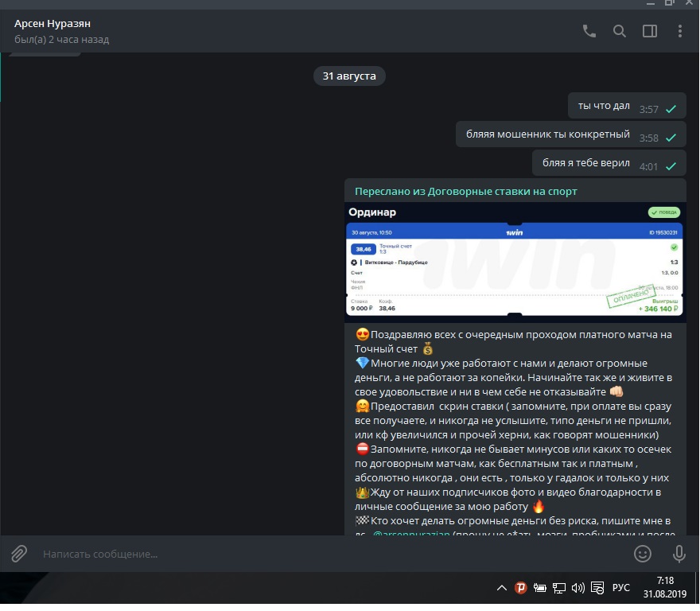Open search in this chat
The height and width of the screenshot is (611, 700).
pyautogui.click(x=619, y=31)
